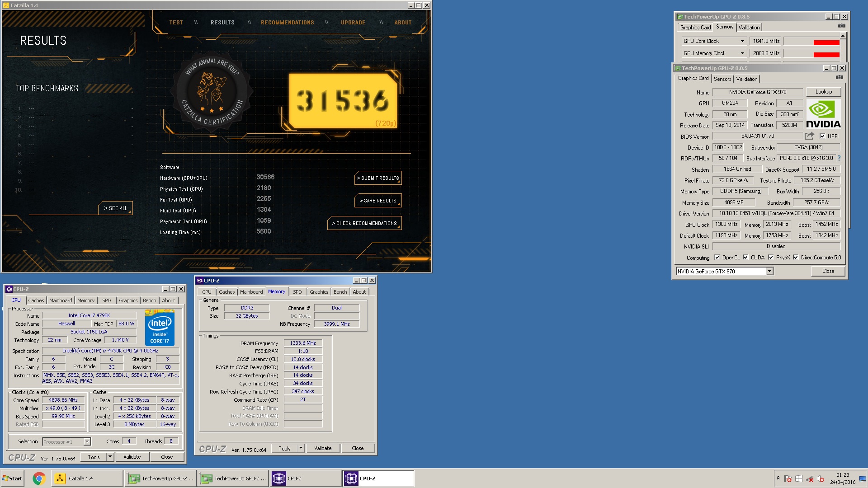Viewport: 868px width, 488px height.
Task: Click the highlighted CPU-Z taskbar button
Action: [x=378, y=479]
